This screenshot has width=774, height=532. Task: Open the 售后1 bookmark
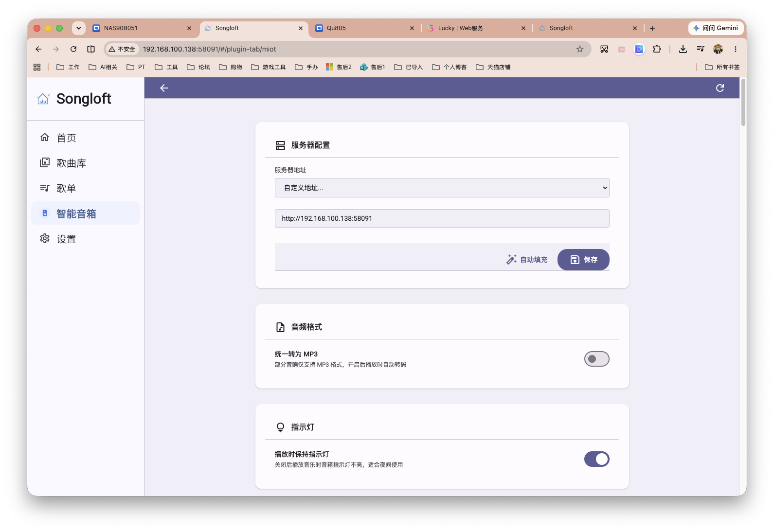[372, 67]
